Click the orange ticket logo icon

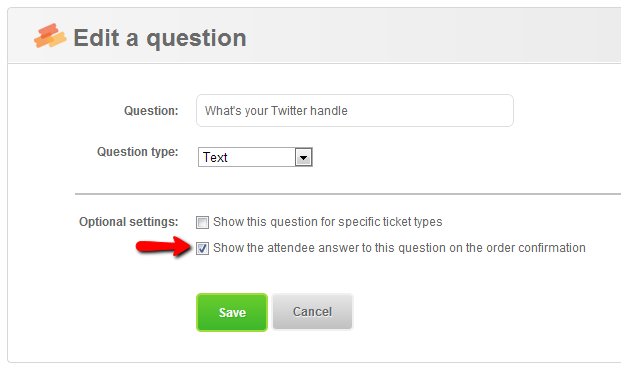pos(50,36)
